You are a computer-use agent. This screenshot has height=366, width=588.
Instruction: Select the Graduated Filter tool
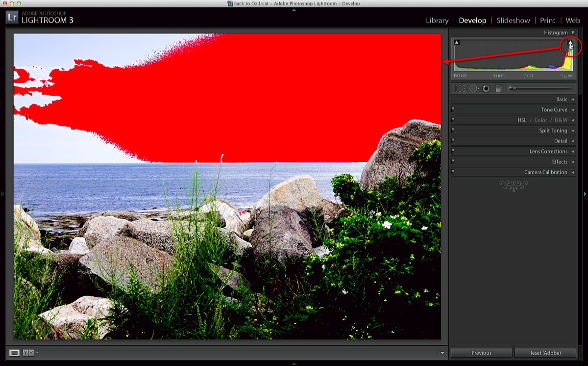click(x=498, y=89)
